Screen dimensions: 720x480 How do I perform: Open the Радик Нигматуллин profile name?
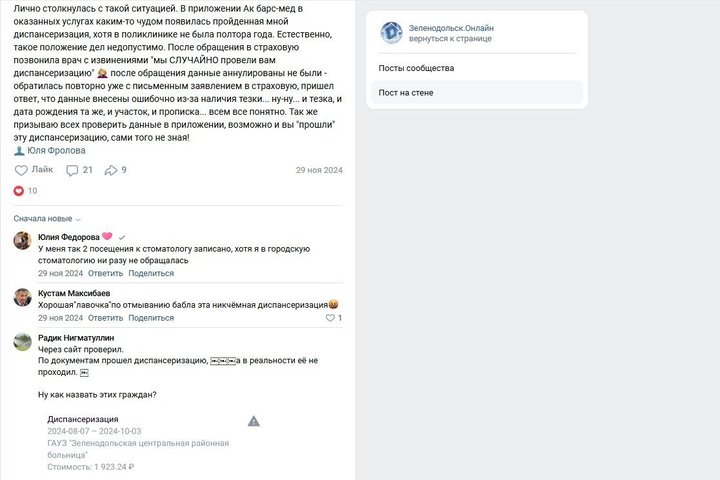click(x=79, y=337)
